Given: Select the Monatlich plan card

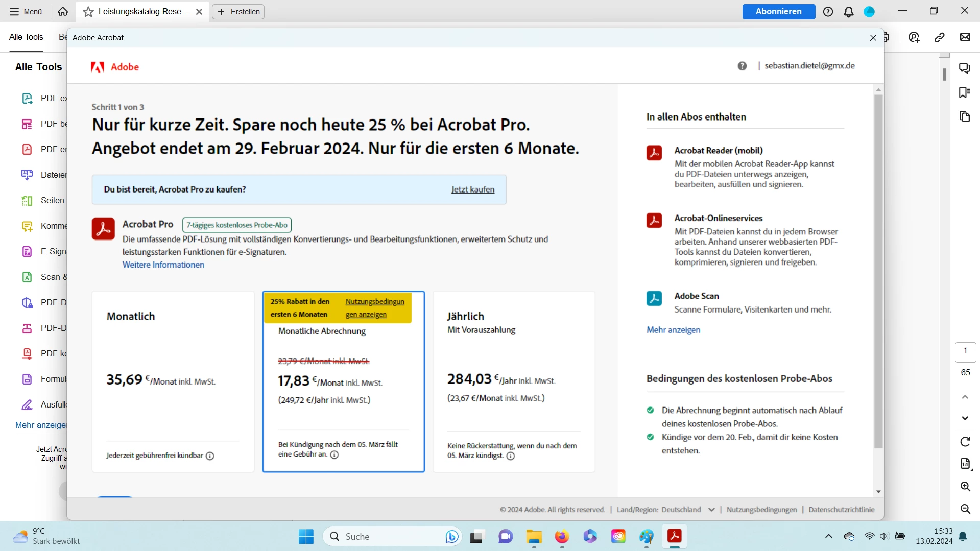Looking at the screenshot, I should point(173,381).
